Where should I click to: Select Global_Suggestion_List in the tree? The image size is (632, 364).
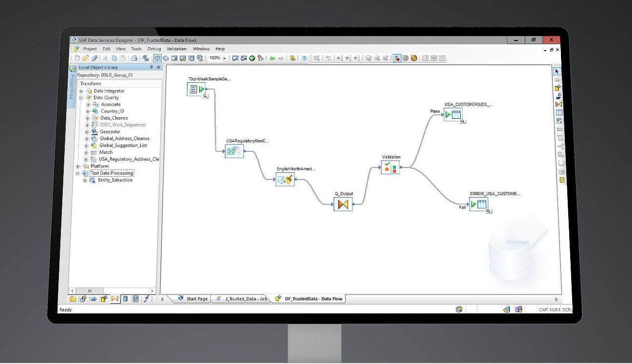(123, 146)
